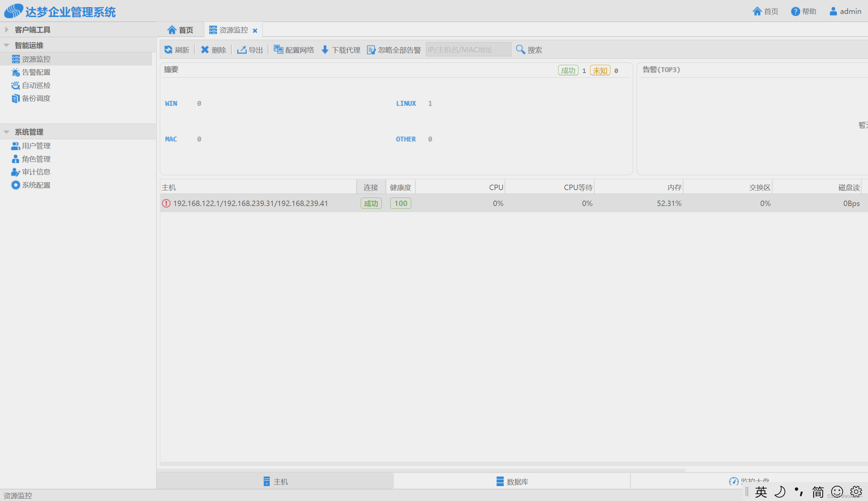Sort by the CPU等待 column header
868x501 pixels.
pos(550,187)
